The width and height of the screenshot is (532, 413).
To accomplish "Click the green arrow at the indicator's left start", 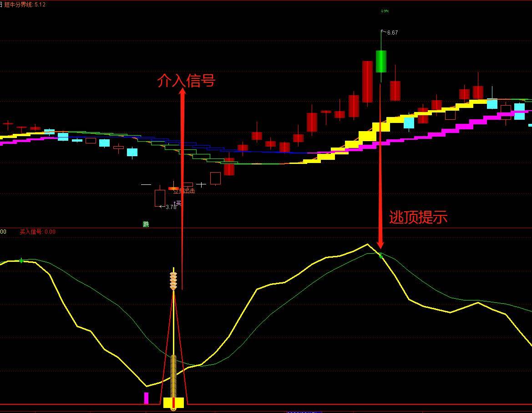I will [x=21, y=260].
